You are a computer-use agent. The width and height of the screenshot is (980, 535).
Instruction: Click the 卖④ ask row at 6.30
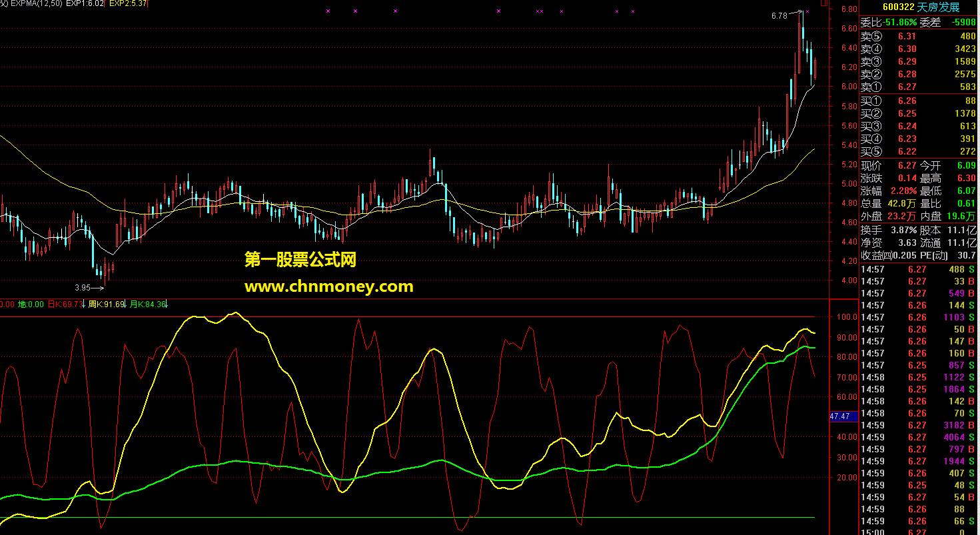click(919, 49)
